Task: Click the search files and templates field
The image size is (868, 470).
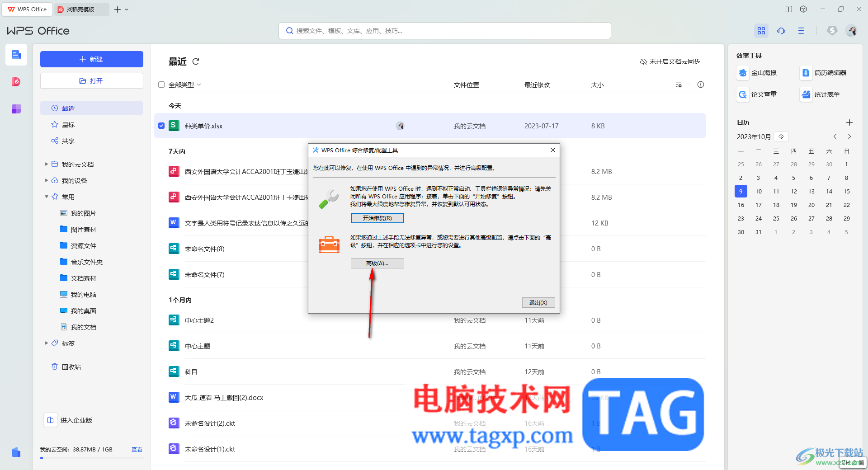Action: point(445,31)
